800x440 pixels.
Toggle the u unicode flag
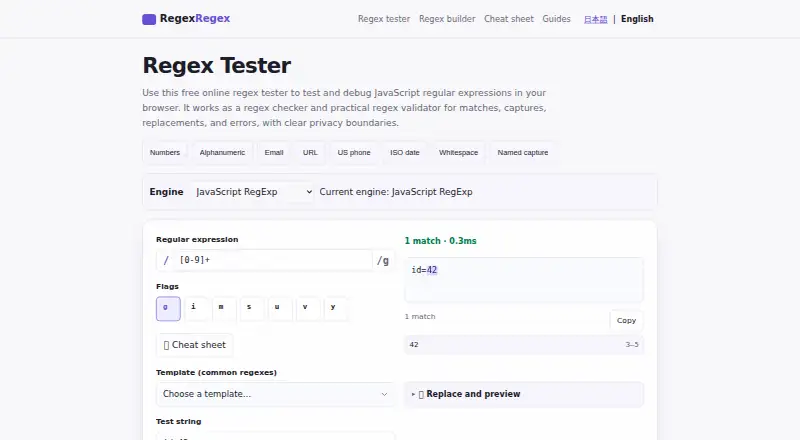click(x=281, y=308)
